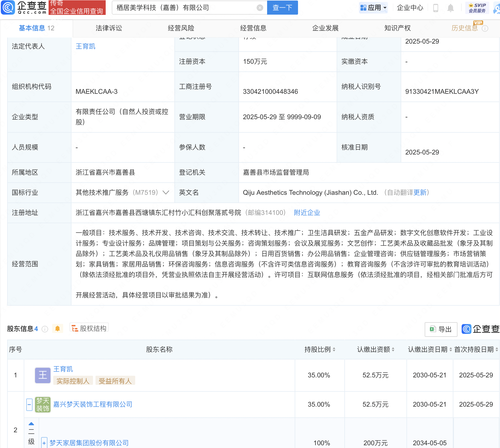Open 梦天家居集团股份有限公司 link
Viewport: 500px width, 448px height.
[x=89, y=443]
